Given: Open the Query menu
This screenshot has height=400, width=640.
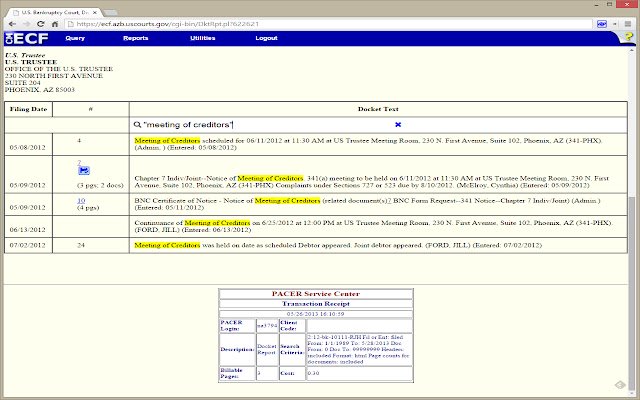Looking at the screenshot, I should point(75,38).
